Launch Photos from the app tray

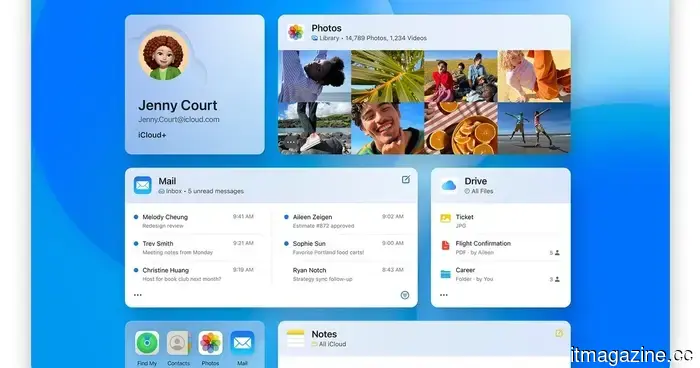[210, 343]
